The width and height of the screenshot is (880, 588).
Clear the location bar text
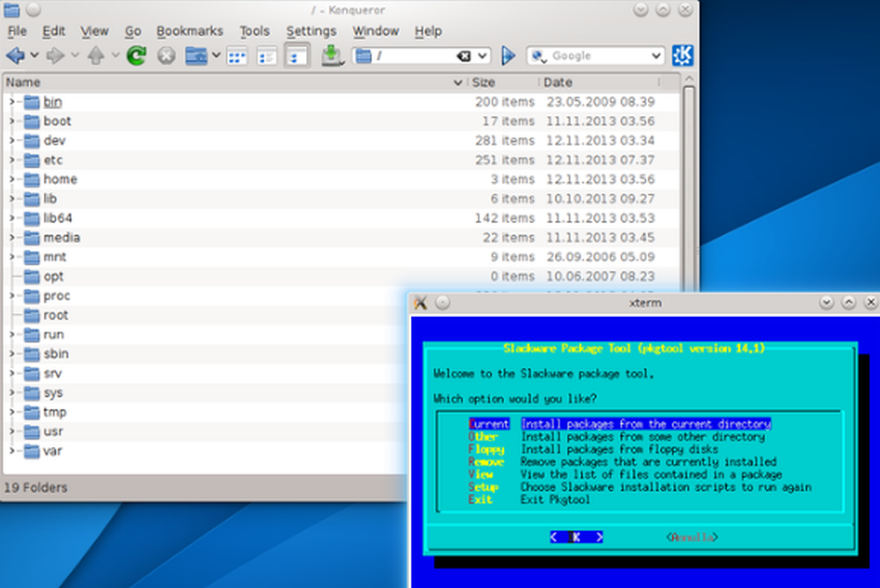point(464,55)
